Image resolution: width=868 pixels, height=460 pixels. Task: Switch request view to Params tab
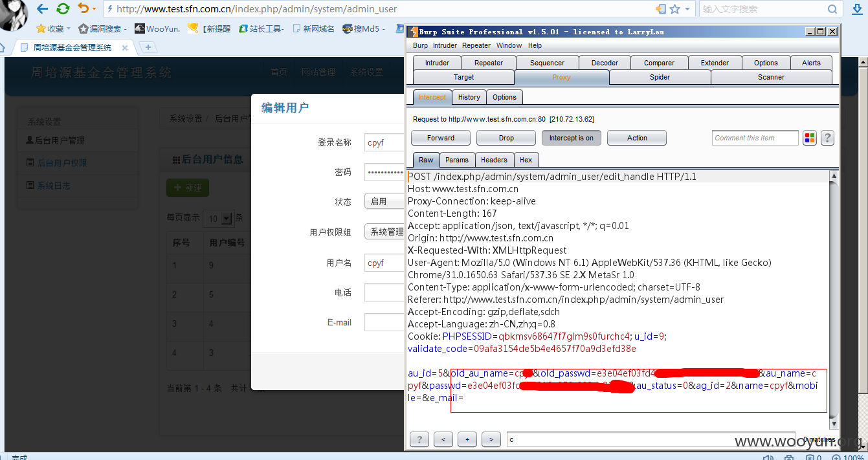click(457, 160)
